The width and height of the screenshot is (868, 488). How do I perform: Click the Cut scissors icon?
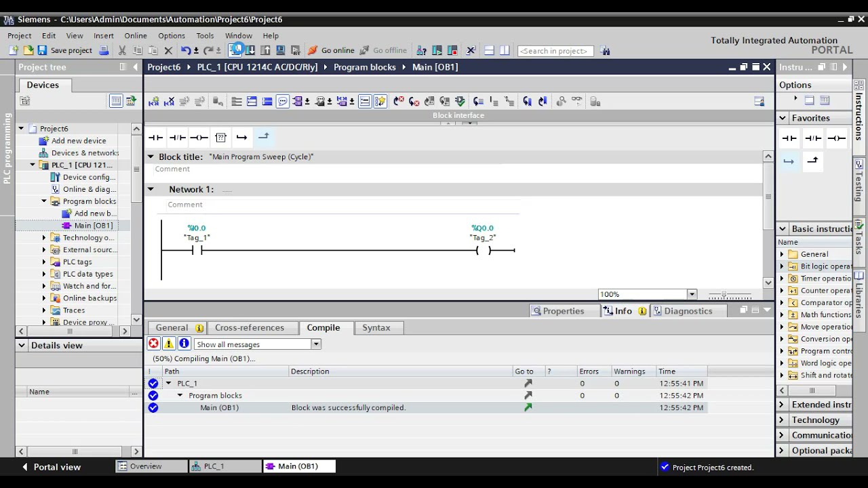[x=122, y=51]
